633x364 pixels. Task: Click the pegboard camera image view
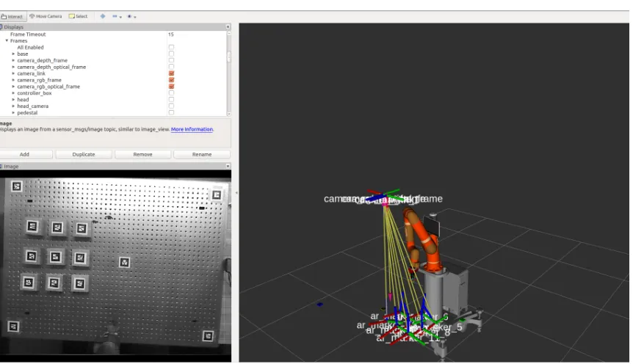click(x=115, y=266)
